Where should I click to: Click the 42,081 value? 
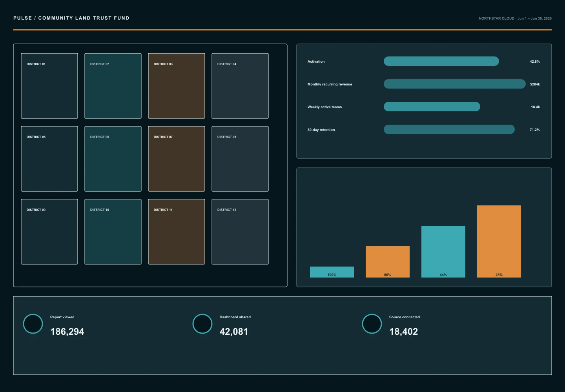tap(234, 332)
